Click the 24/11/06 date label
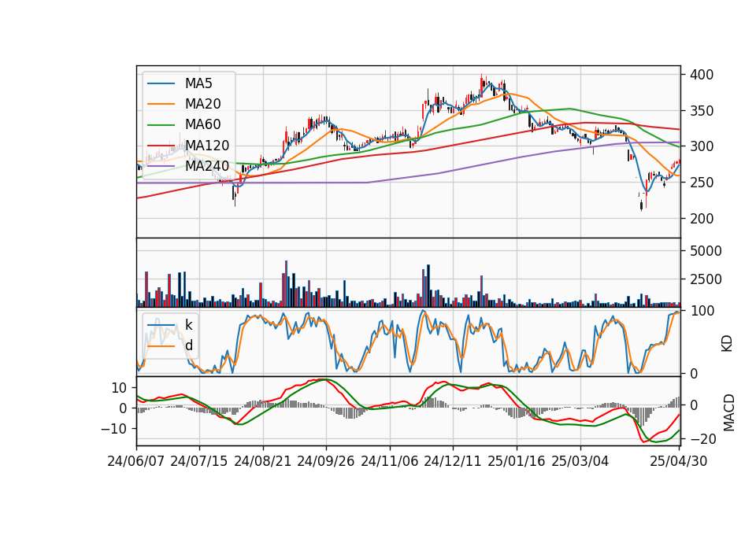Viewport: 756px width, 543px height. pyautogui.click(x=390, y=461)
